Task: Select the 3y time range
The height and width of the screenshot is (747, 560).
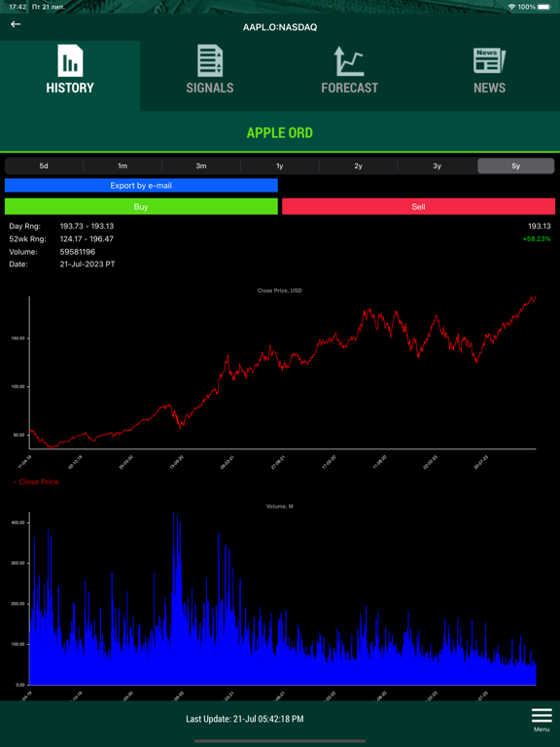Action: coord(437,165)
